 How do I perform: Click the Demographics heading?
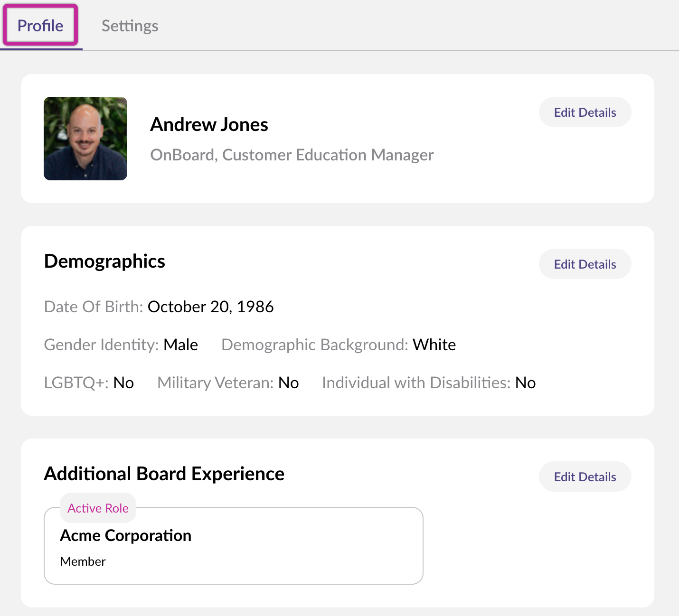104,261
